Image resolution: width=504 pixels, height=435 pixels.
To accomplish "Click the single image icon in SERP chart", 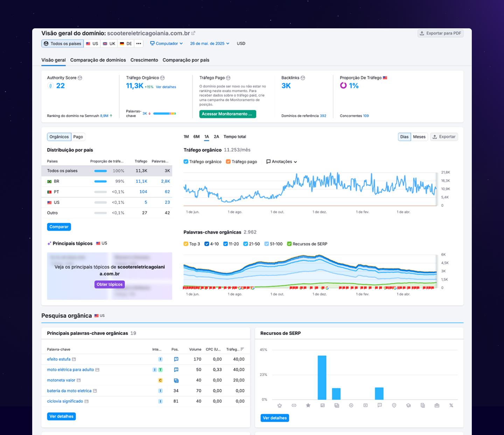I will pos(322,406).
